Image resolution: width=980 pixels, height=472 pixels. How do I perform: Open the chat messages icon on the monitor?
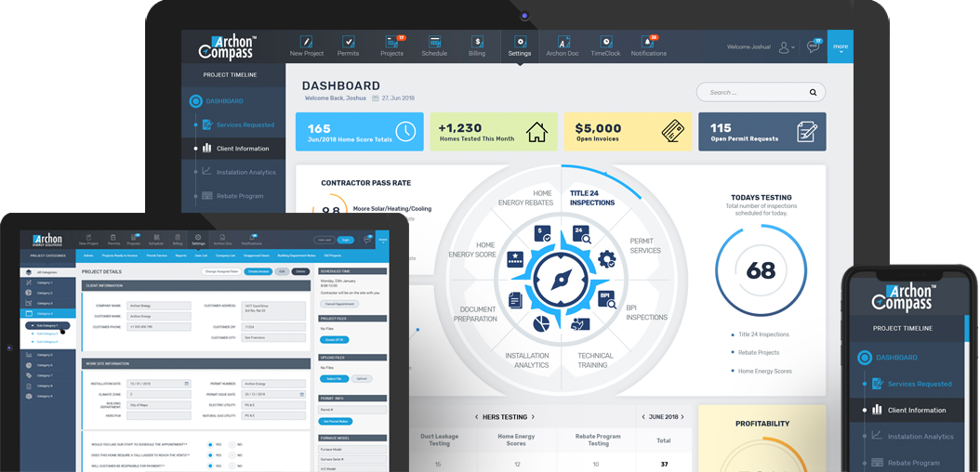point(814,46)
